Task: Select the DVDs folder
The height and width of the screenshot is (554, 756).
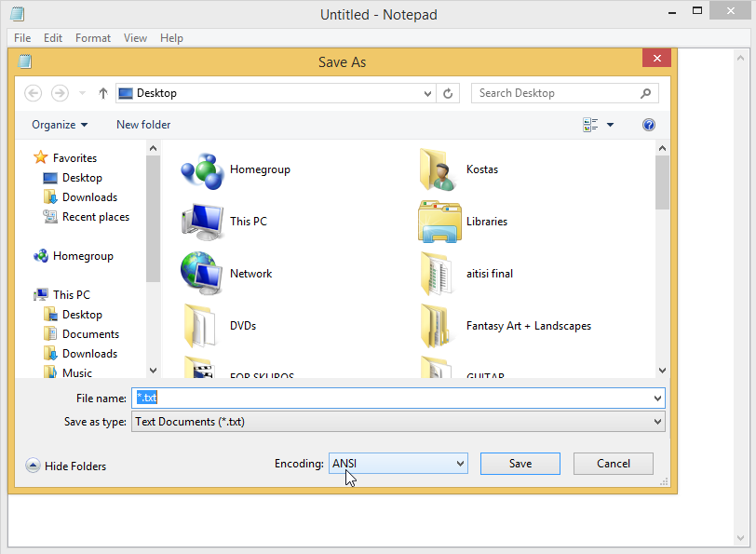Action: tap(220, 326)
